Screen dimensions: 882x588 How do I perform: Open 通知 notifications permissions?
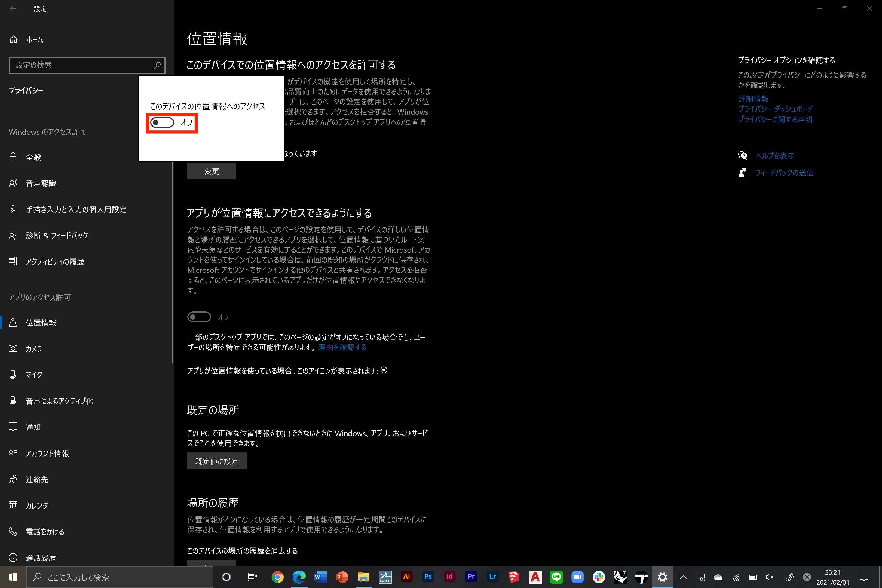coord(33,427)
